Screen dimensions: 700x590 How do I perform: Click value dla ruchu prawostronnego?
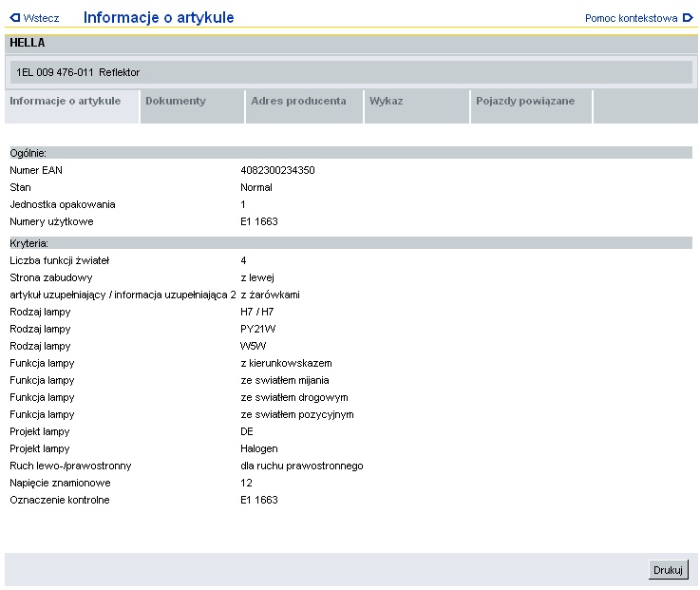(302, 466)
